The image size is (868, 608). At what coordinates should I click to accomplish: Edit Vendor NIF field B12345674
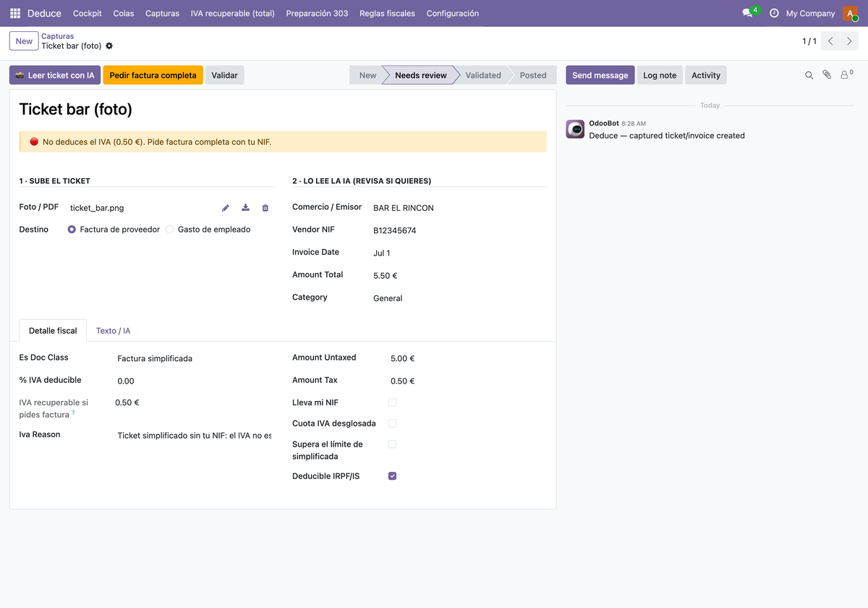tap(459, 231)
